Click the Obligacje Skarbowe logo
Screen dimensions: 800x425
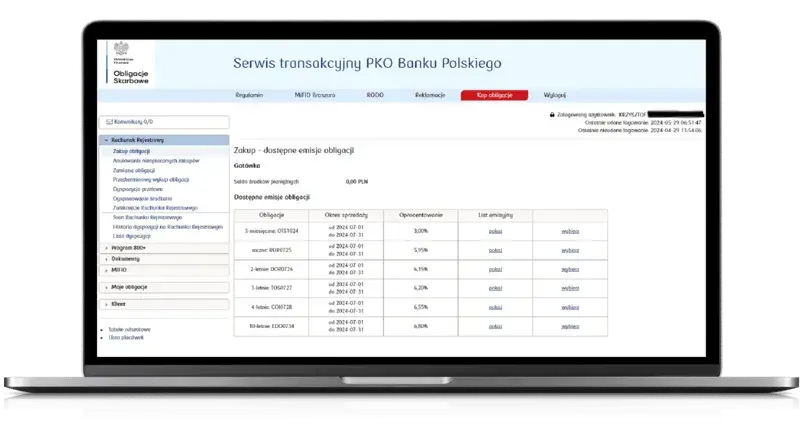(130, 64)
